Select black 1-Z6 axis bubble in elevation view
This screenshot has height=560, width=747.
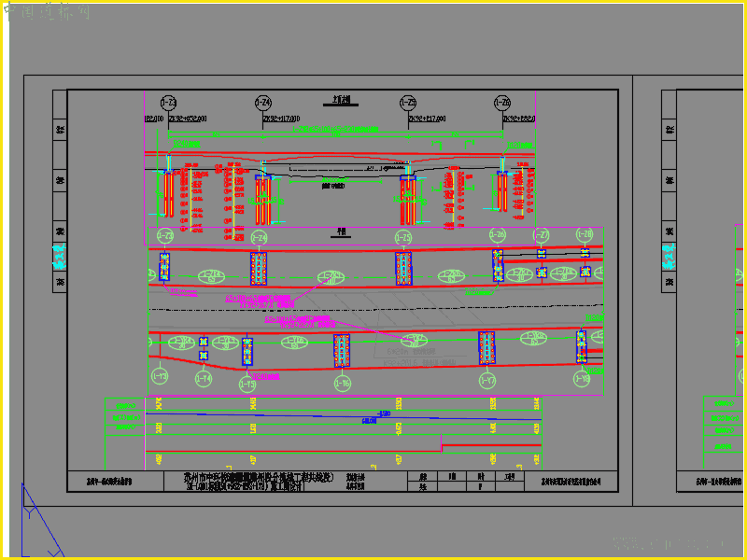click(x=502, y=103)
